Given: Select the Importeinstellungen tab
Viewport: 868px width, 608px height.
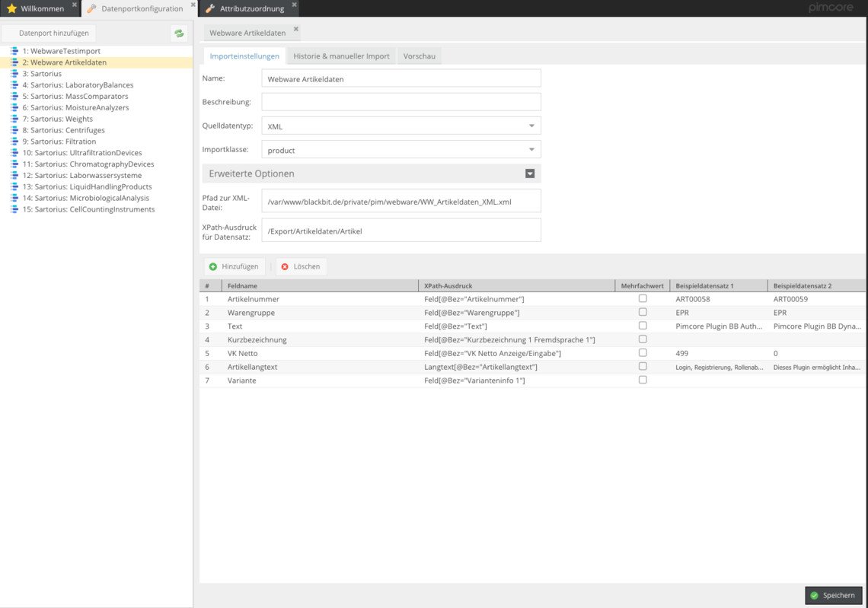Looking at the screenshot, I should (x=244, y=56).
